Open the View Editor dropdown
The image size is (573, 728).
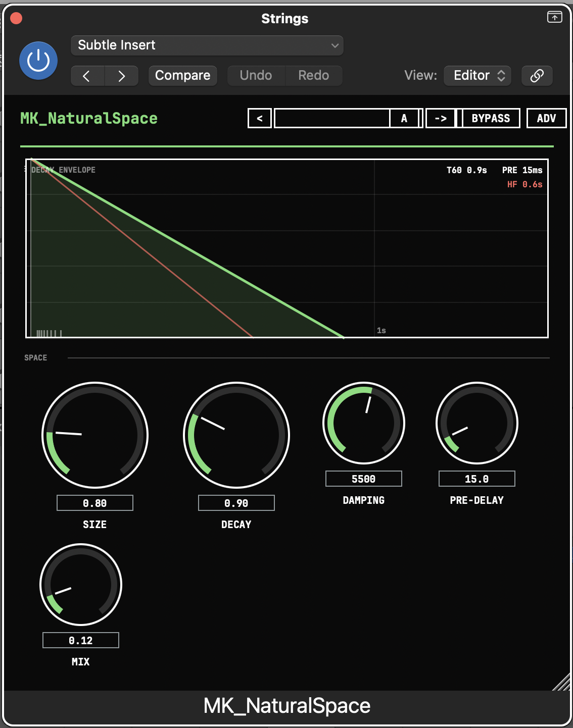coord(478,76)
